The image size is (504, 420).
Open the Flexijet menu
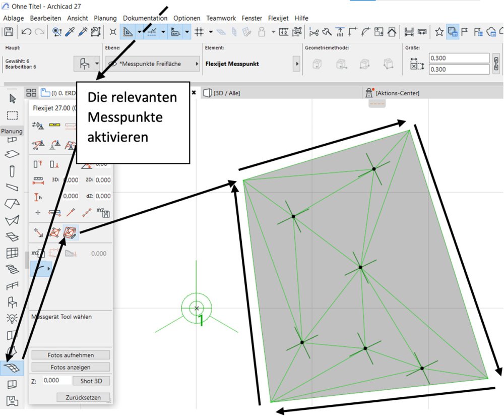(x=278, y=18)
